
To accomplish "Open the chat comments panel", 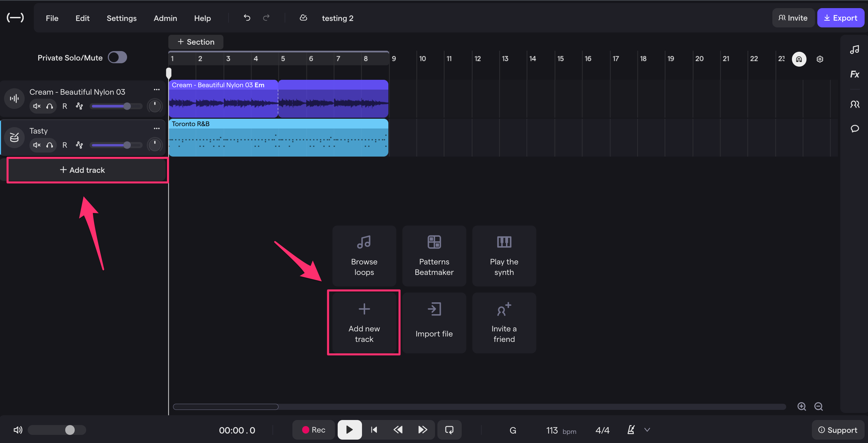I will [x=854, y=129].
